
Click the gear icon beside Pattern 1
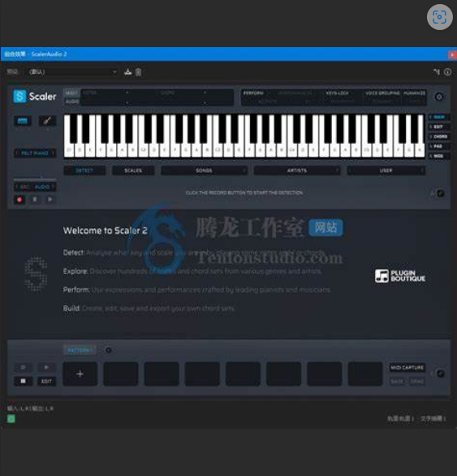(108, 351)
